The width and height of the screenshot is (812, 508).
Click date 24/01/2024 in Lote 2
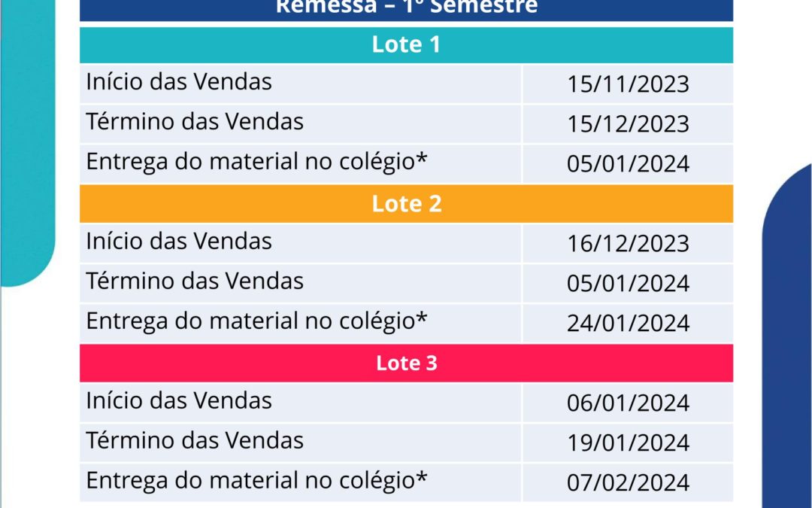[x=628, y=324]
